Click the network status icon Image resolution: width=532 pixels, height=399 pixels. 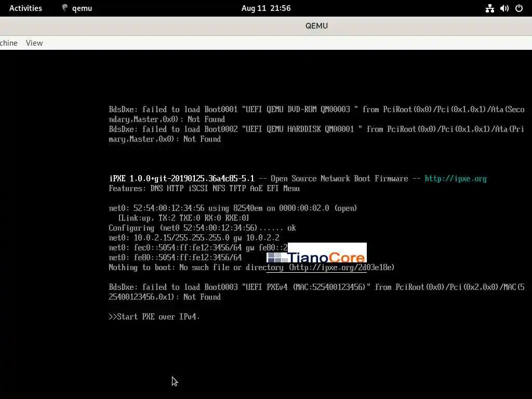coord(489,8)
